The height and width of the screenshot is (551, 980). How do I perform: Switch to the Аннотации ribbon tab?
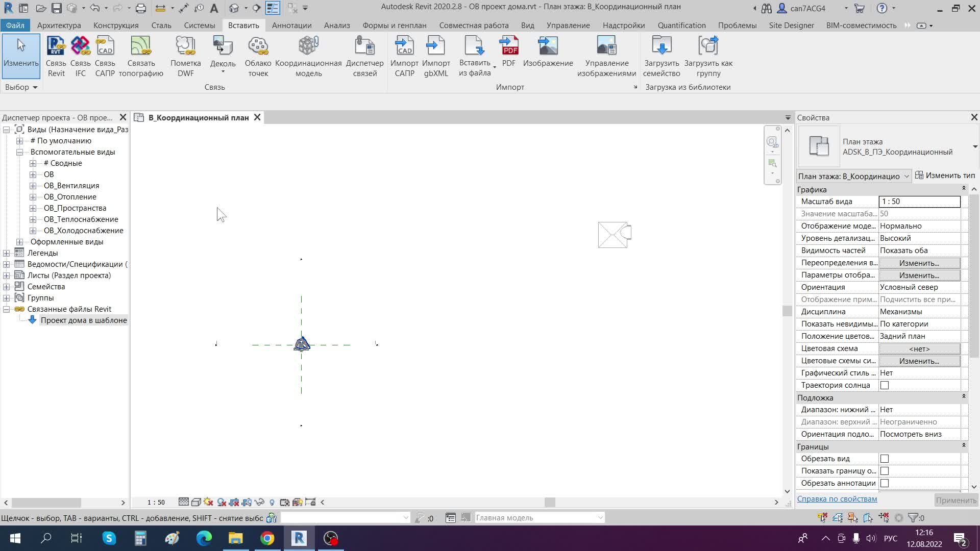[291, 25]
